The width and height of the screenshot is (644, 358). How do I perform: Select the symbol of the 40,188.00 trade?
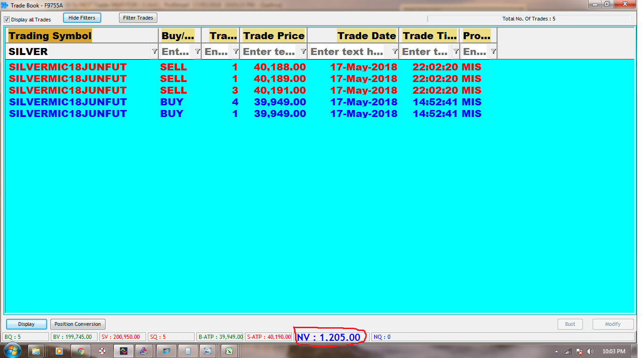coord(68,67)
